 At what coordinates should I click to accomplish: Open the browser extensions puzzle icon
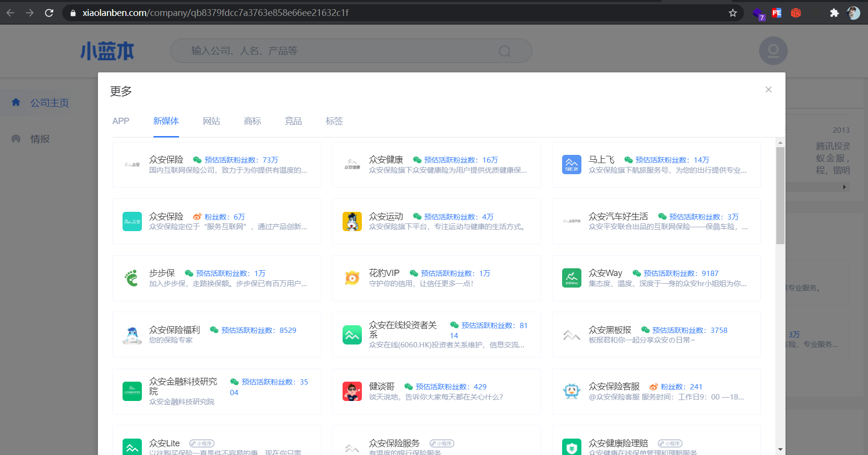834,13
